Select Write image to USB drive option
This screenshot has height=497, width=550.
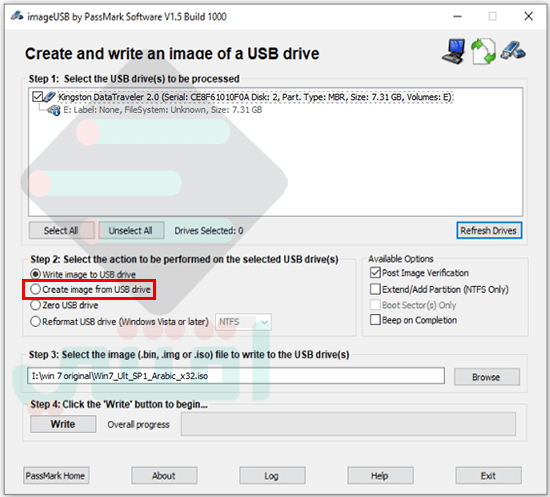click(x=35, y=274)
